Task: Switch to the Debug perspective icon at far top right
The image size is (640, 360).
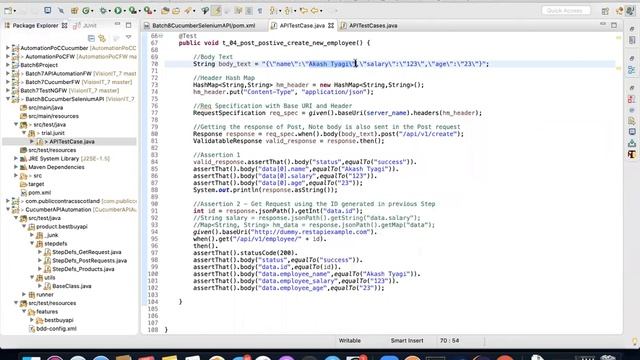Action: [631, 11]
